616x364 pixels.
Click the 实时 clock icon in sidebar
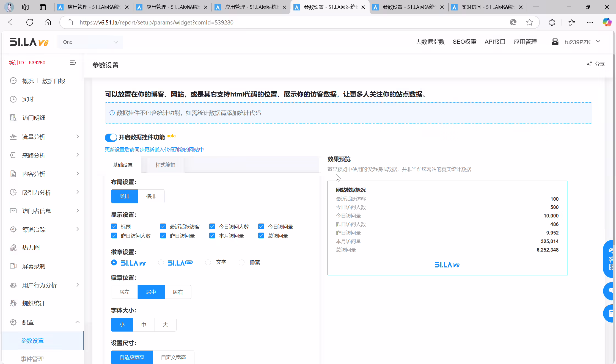point(13,99)
